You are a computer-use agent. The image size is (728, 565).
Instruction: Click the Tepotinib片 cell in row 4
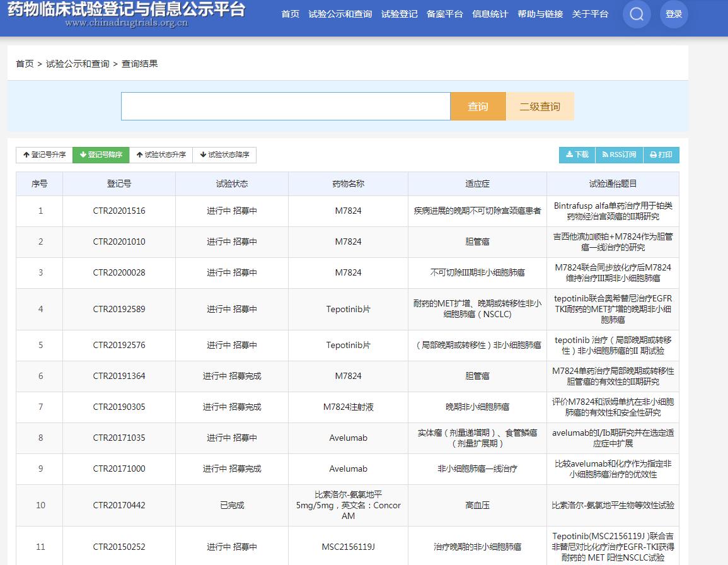pos(348,309)
